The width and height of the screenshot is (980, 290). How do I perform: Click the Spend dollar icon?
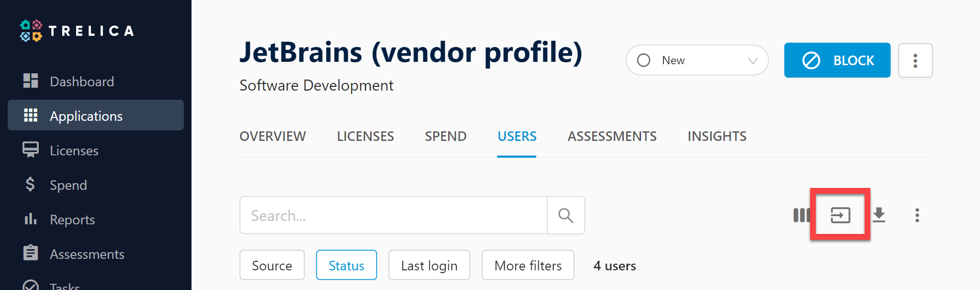click(30, 184)
